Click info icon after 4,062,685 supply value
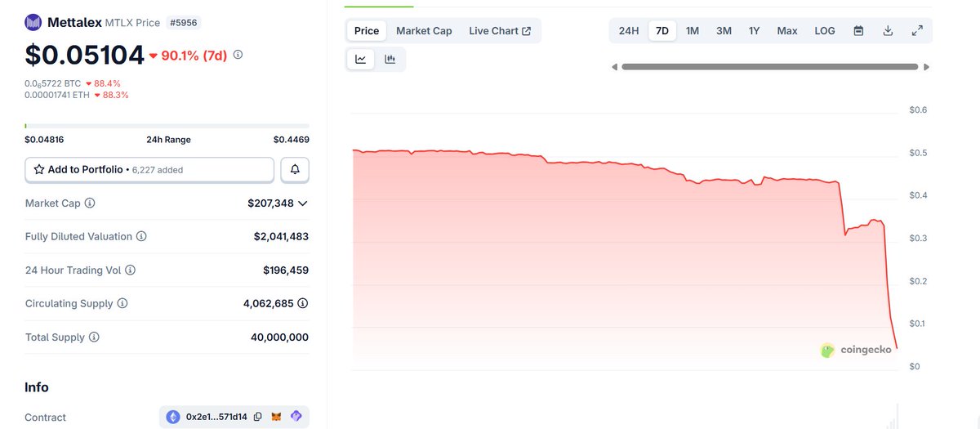This screenshot has width=980, height=429. pyautogui.click(x=303, y=303)
